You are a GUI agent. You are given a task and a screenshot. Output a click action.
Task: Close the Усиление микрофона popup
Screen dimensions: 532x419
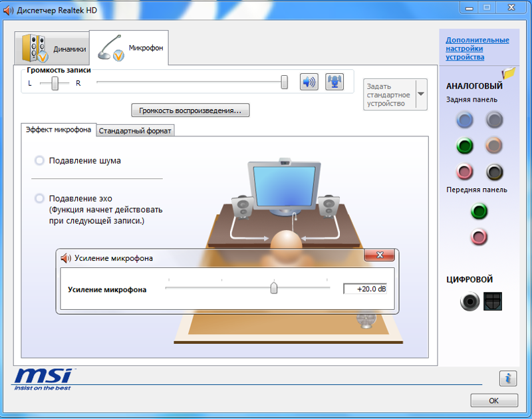[x=379, y=255]
